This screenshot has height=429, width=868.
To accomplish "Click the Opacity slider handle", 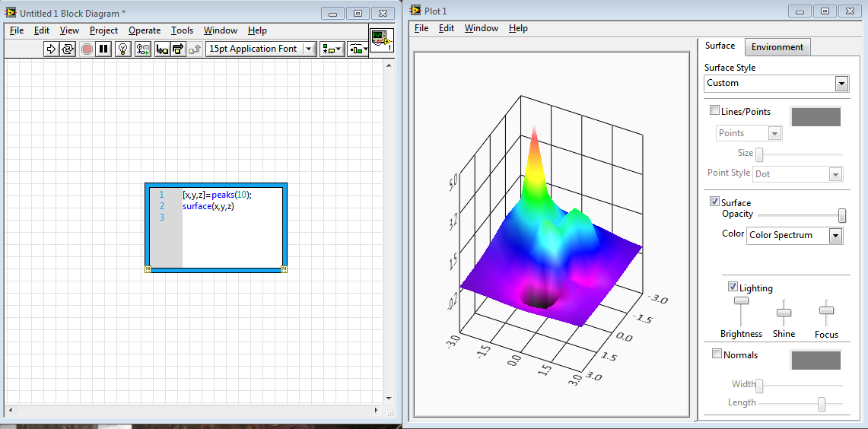I will pyautogui.click(x=842, y=215).
